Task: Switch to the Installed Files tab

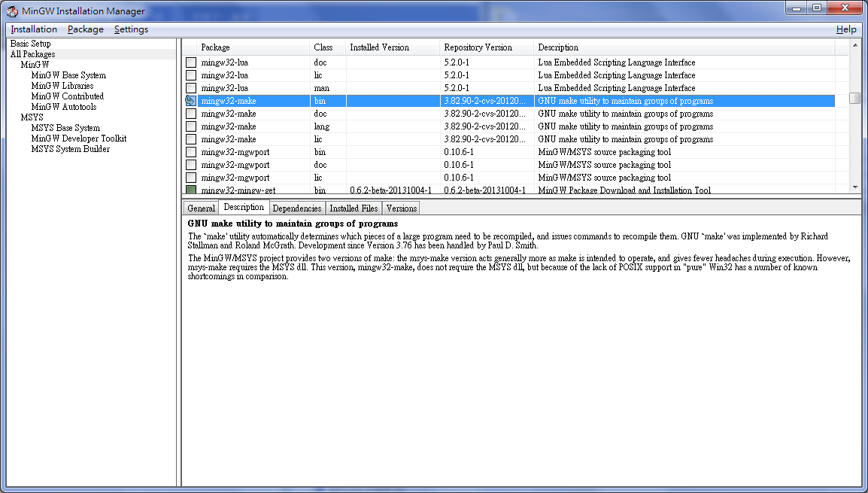Action: point(354,208)
